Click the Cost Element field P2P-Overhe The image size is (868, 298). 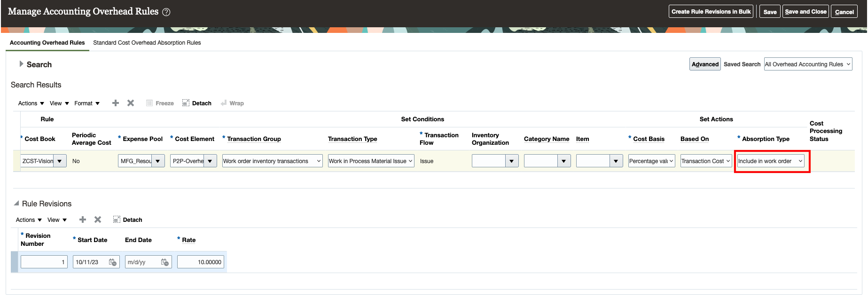pyautogui.click(x=187, y=161)
